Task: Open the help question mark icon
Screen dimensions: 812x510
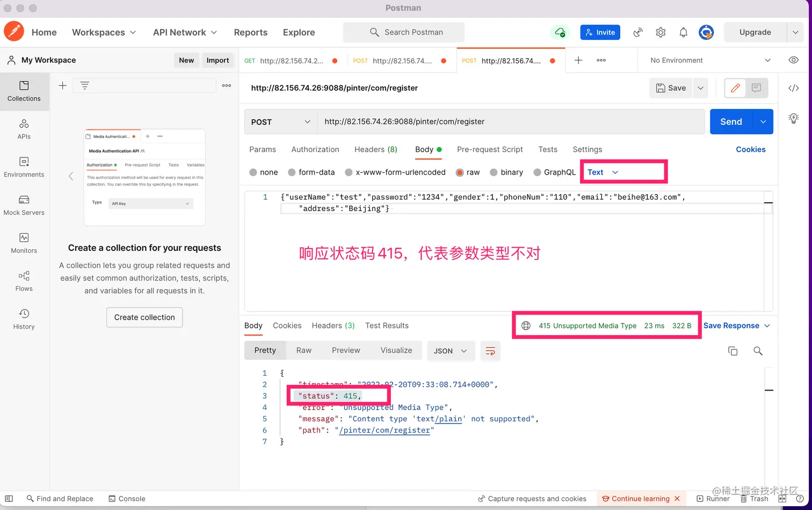Action: (800, 499)
